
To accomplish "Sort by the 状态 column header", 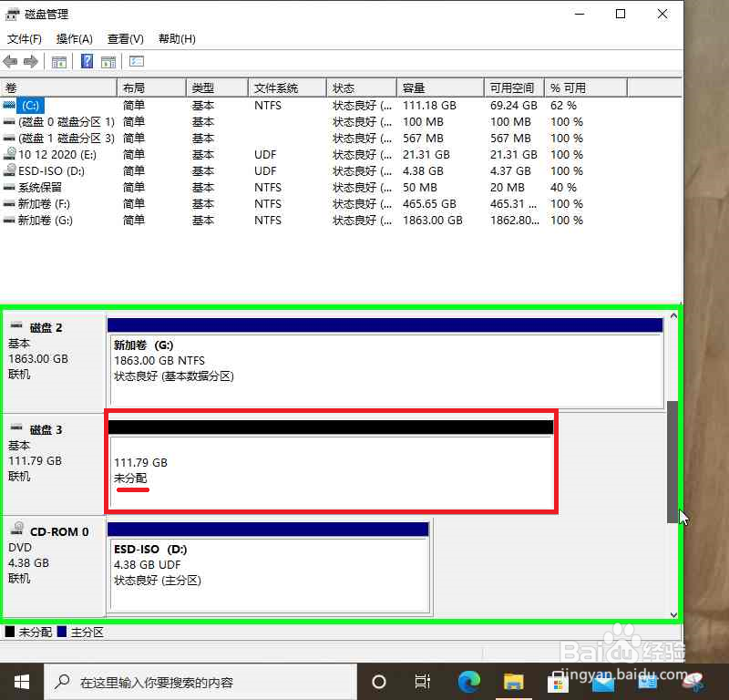I will click(362, 87).
